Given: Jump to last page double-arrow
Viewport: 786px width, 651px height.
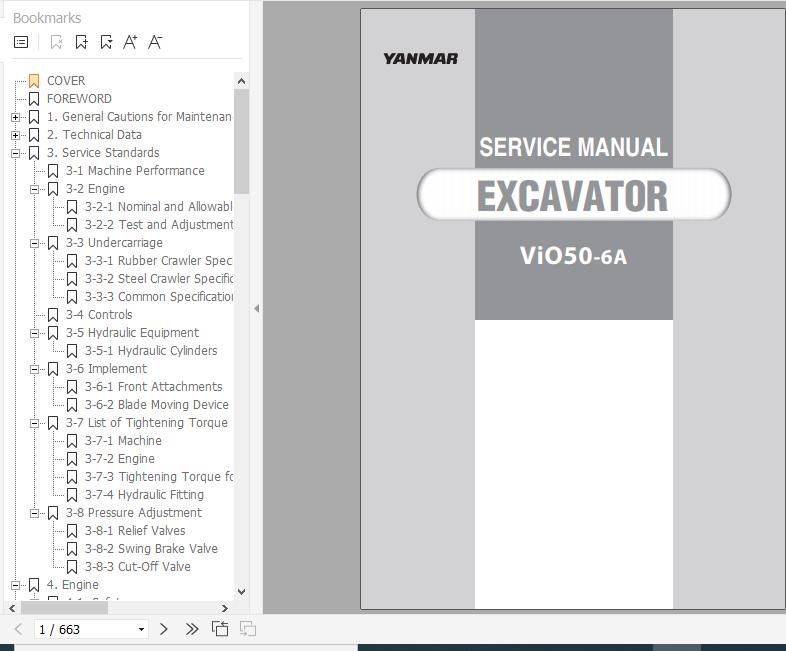Looking at the screenshot, I should [x=192, y=629].
